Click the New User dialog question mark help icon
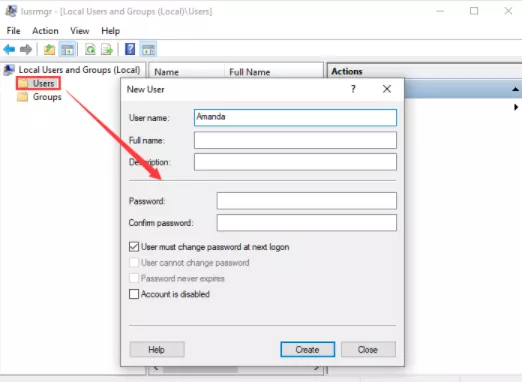522x382 pixels. click(353, 89)
